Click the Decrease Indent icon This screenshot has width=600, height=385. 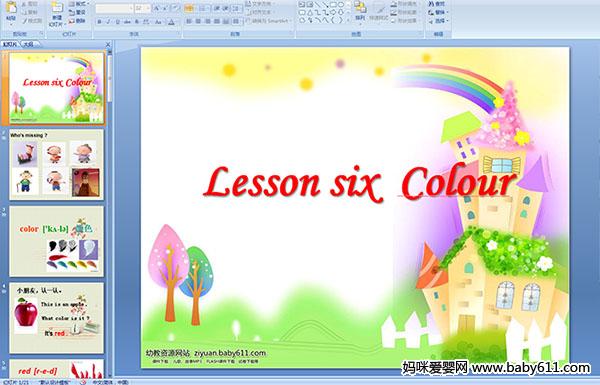[x=217, y=8]
